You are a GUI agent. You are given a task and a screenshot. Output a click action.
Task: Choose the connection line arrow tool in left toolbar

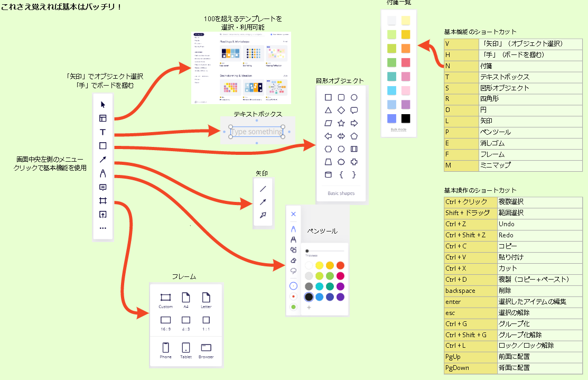click(103, 160)
